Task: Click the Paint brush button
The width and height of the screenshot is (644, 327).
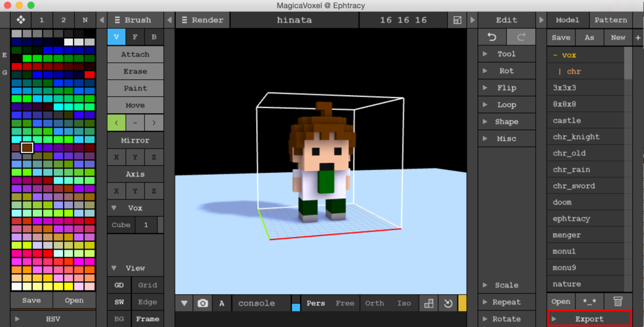Action: click(x=135, y=88)
